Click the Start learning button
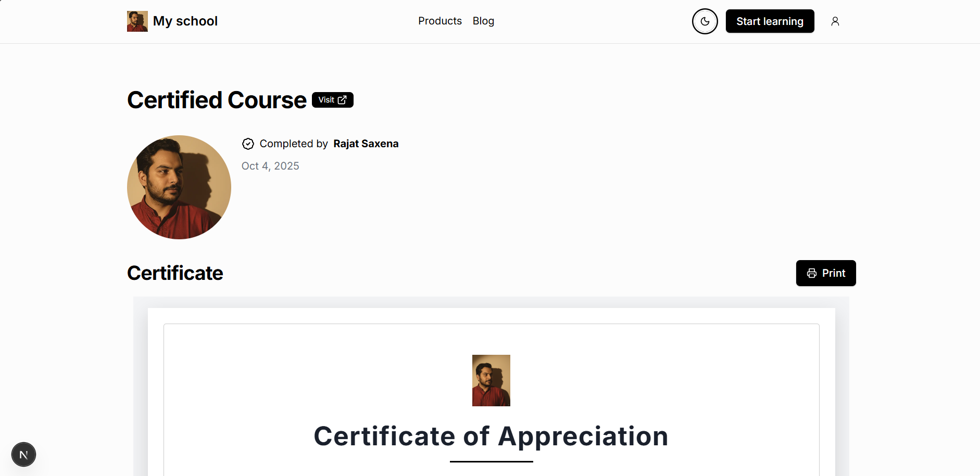 tap(770, 21)
